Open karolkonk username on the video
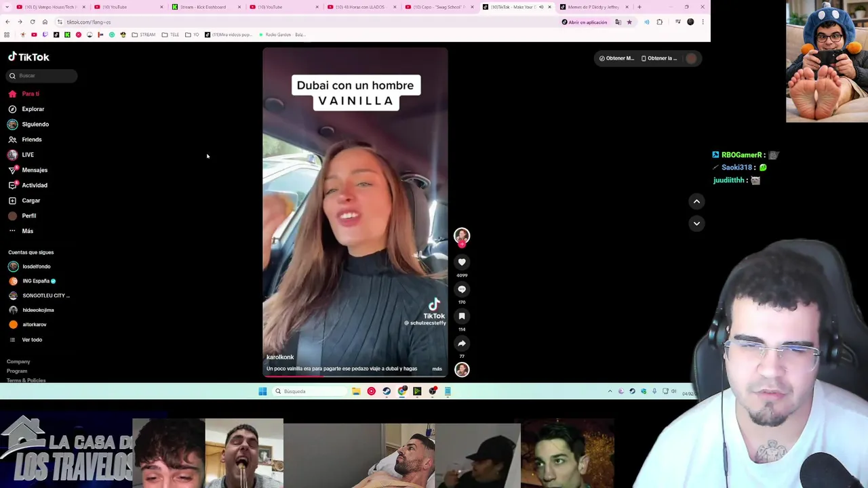This screenshot has height=488, width=868. (280, 357)
